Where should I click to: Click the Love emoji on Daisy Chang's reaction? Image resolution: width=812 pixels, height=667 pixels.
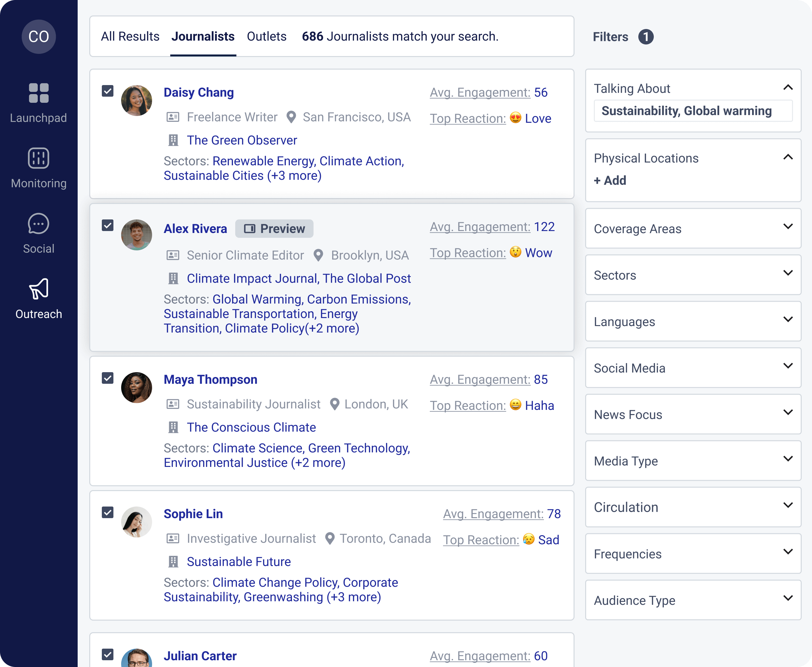[x=516, y=118]
